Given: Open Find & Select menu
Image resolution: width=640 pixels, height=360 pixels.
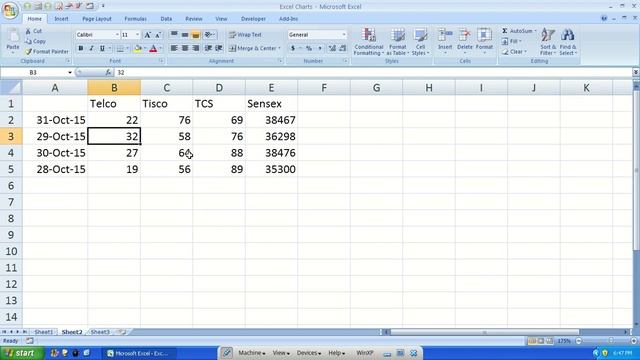Looking at the screenshot, I should tap(568, 42).
